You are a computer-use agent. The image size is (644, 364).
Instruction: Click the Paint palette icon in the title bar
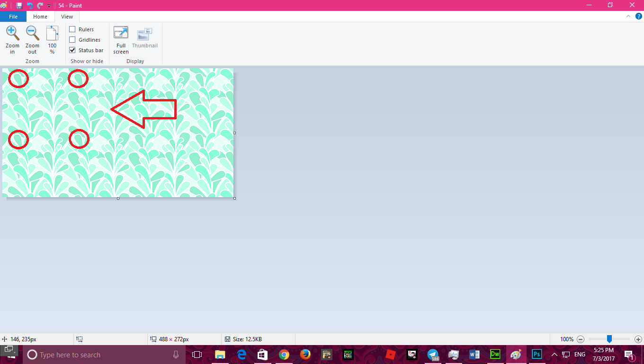(x=4, y=5)
